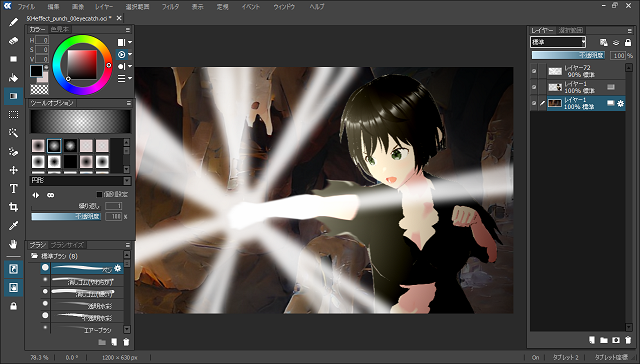Select the ペン brush row
This screenshot has height=364, width=640.
(82, 268)
